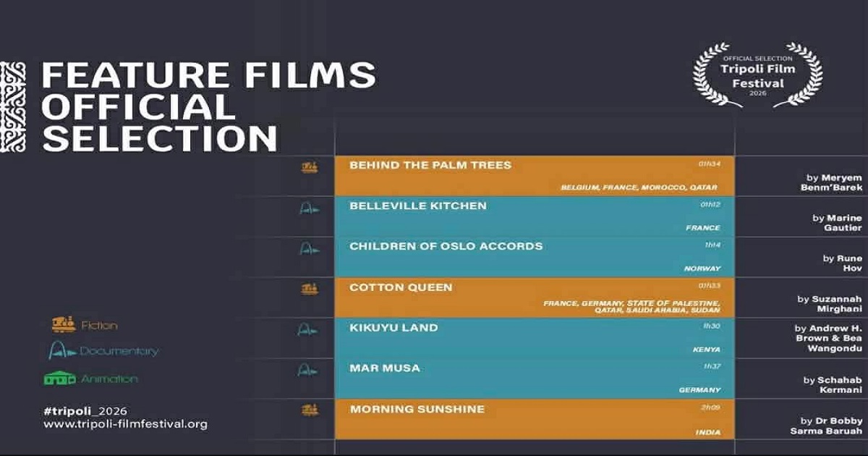
Task: Select the Behind the Palm Trees row
Action: [535, 176]
